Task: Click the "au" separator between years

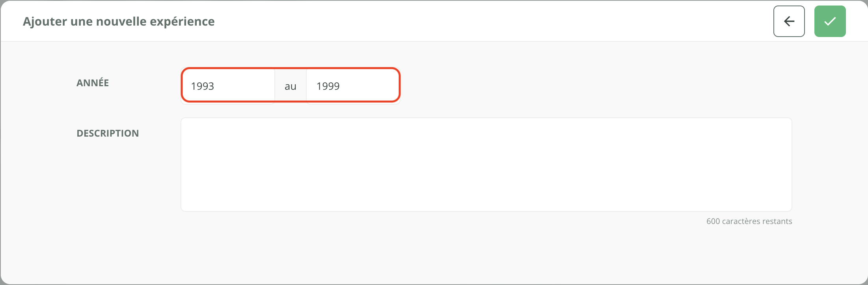Action: [x=291, y=86]
